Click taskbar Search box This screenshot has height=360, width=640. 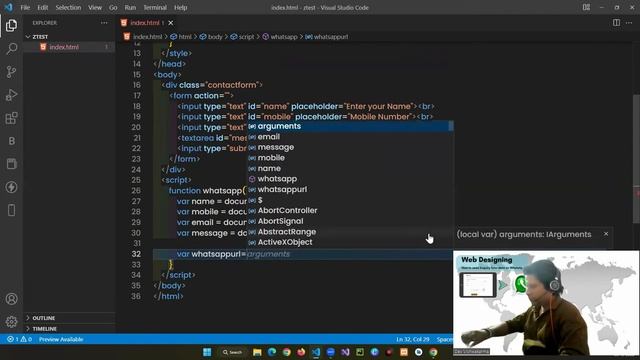point(232,352)
